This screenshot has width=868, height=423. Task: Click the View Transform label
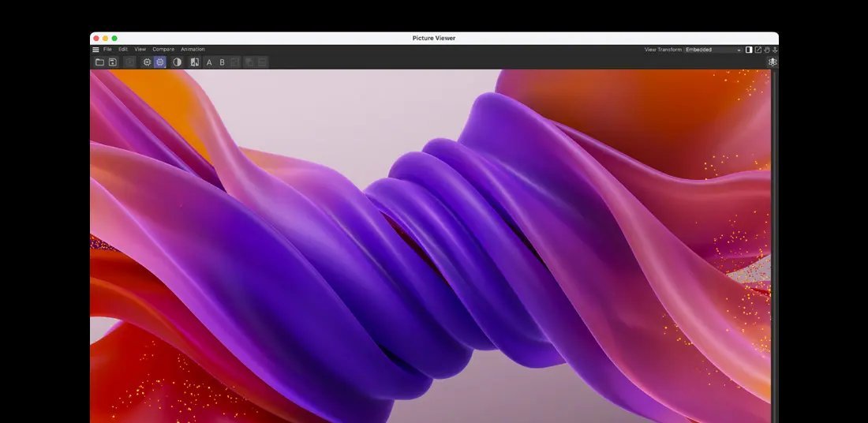click(663, 50)
